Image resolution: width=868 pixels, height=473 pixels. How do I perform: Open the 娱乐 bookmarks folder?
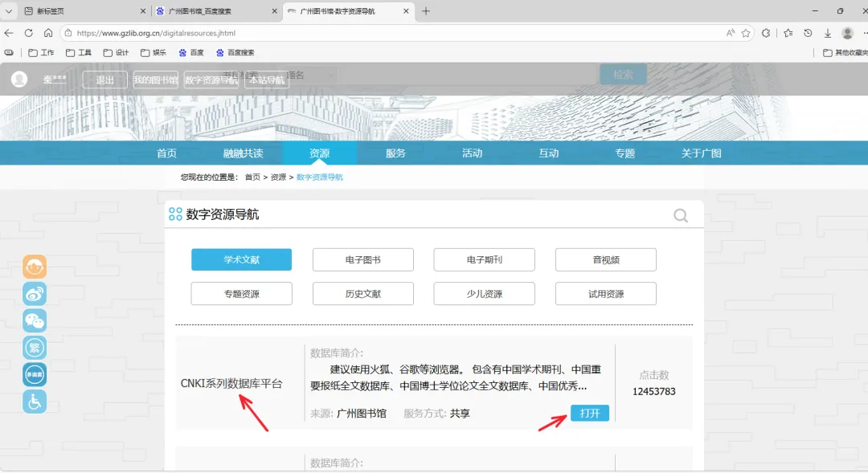click(x=154, y=52)
